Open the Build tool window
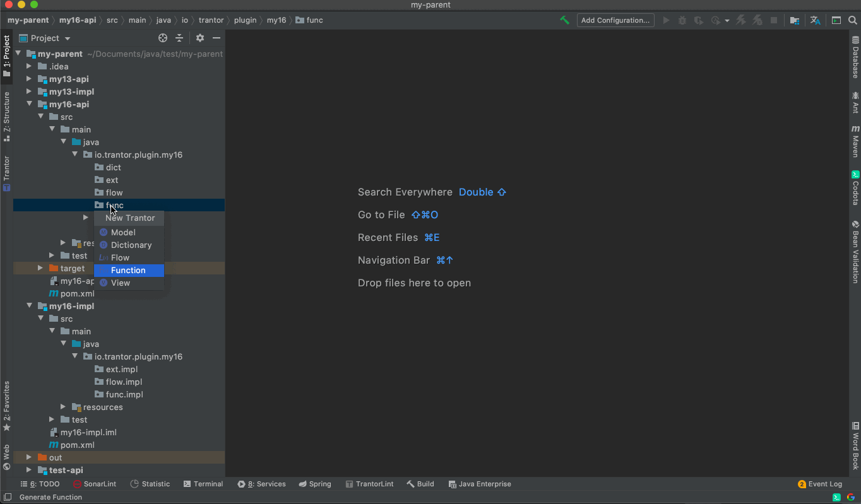Screen dimensions: 861x504 (x=420, y=484)
